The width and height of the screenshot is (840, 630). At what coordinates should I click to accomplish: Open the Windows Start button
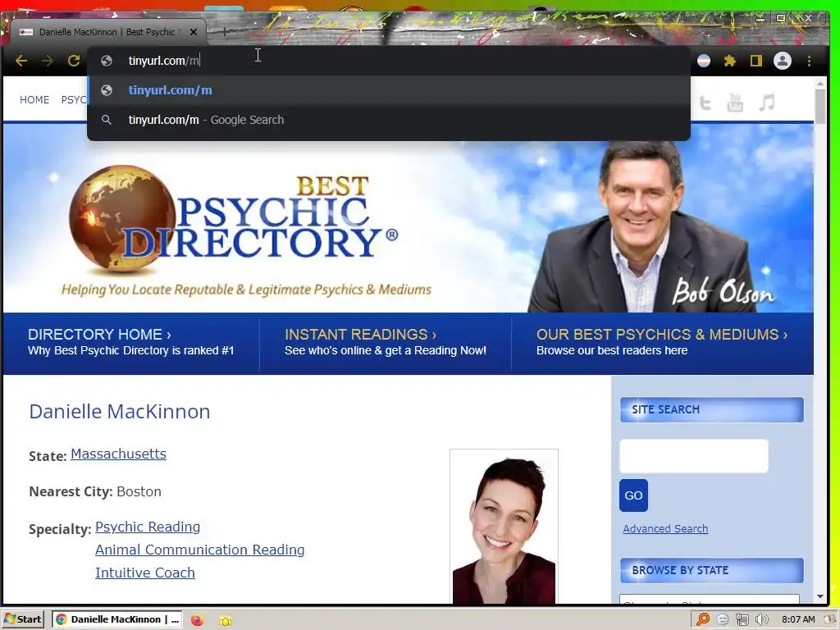[x=22, y=619]
